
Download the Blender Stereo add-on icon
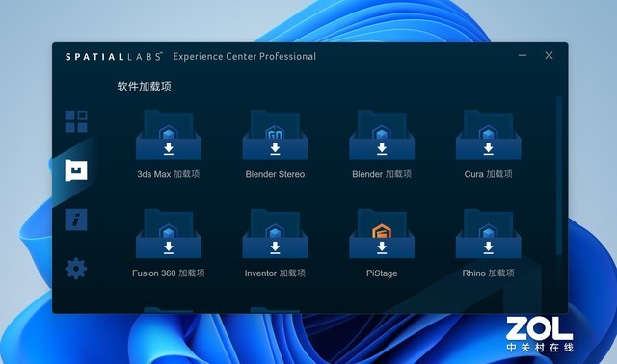coord(275,135)
